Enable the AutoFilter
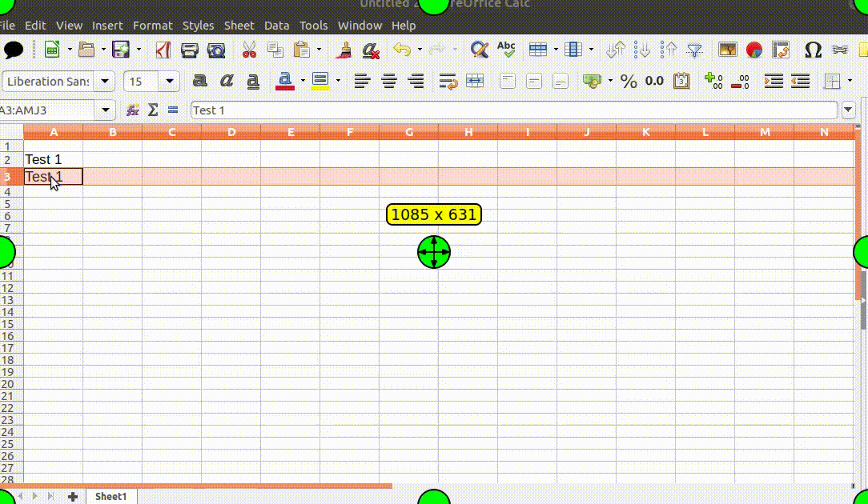Image resolution: width=868 pixels, height=504 pixels. (x=693, y=50)
